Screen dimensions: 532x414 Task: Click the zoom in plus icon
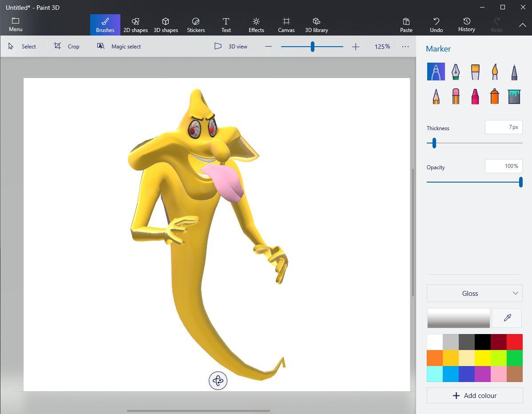pos(356,47)
